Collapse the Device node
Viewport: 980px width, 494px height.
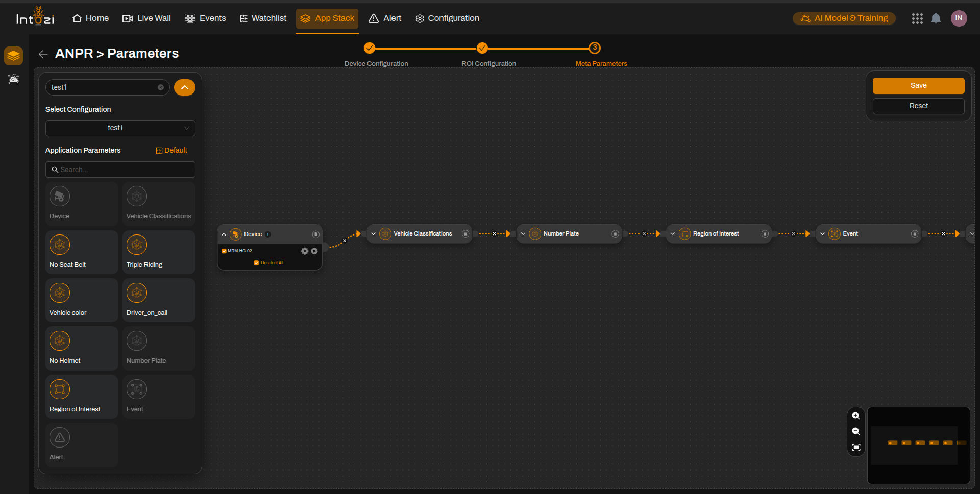[224, 234]
